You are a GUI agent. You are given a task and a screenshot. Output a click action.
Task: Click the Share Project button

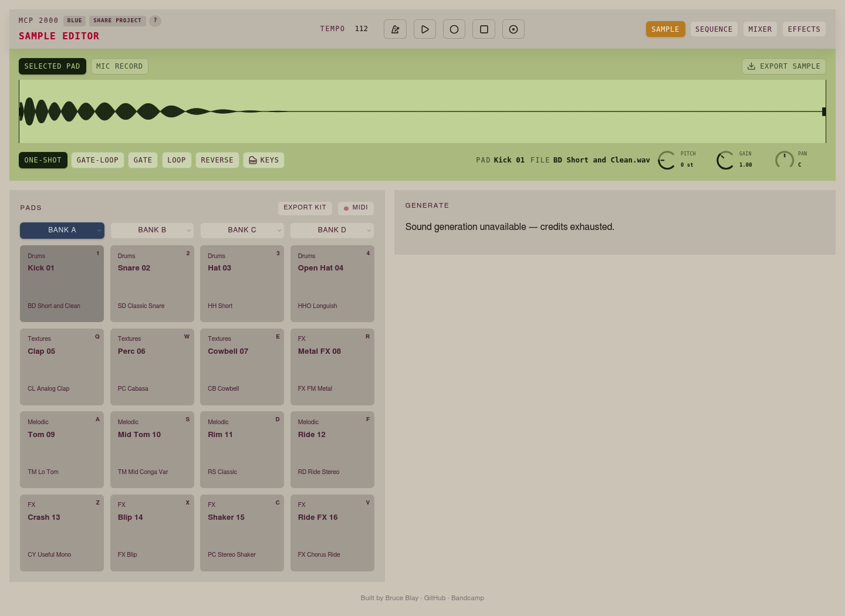pos(117,21)
